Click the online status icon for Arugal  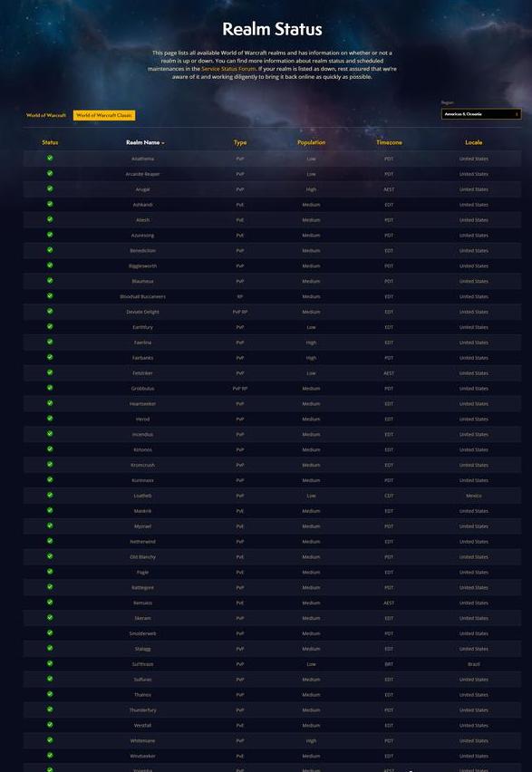(50, 188)
